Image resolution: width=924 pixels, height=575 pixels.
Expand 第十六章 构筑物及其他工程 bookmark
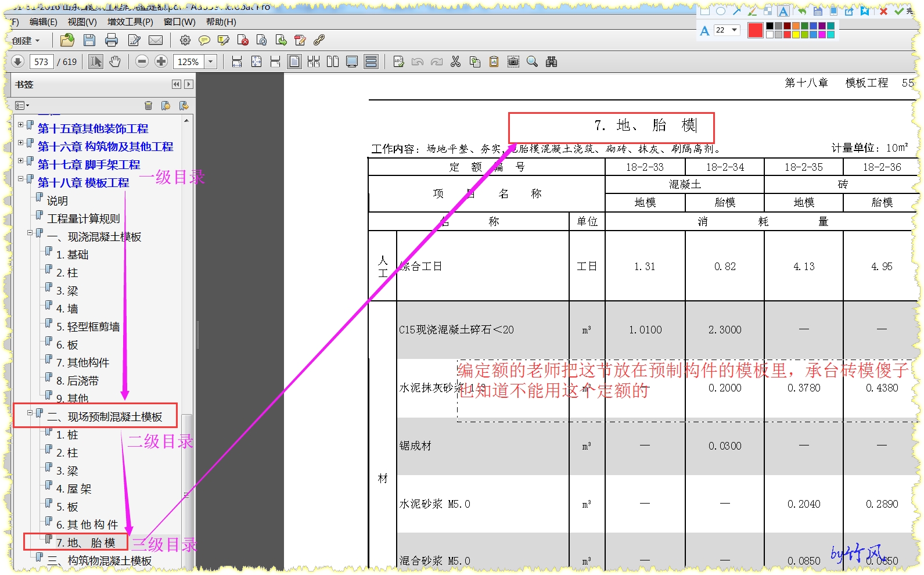(21, 142)
